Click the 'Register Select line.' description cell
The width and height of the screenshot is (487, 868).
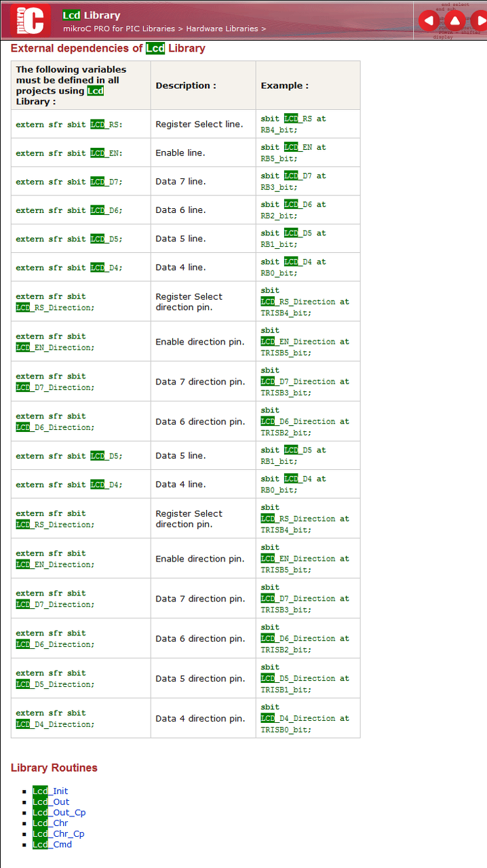(x=199, y=124)
